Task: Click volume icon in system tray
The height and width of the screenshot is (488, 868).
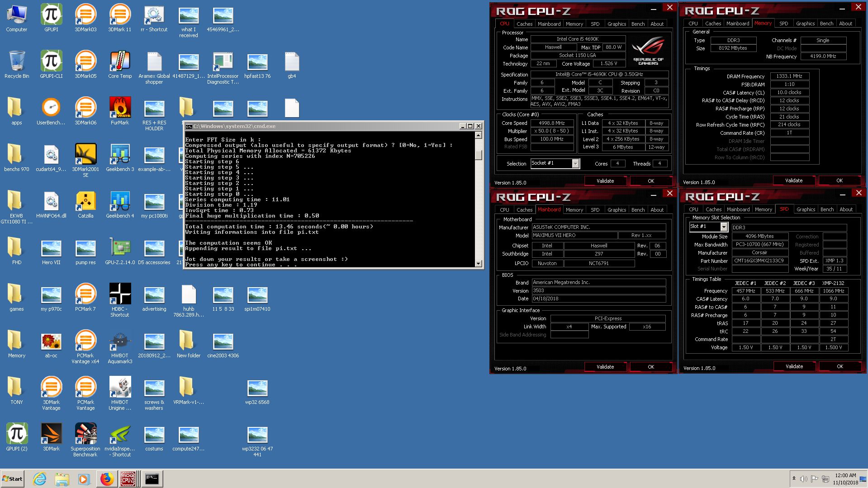Action: pyautogui.click(x=804, y=479)
